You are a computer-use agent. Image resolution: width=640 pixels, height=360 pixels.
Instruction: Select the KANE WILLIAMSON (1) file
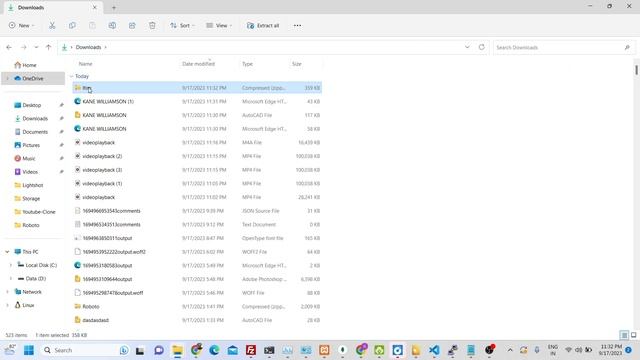click(x=197, y=101)
